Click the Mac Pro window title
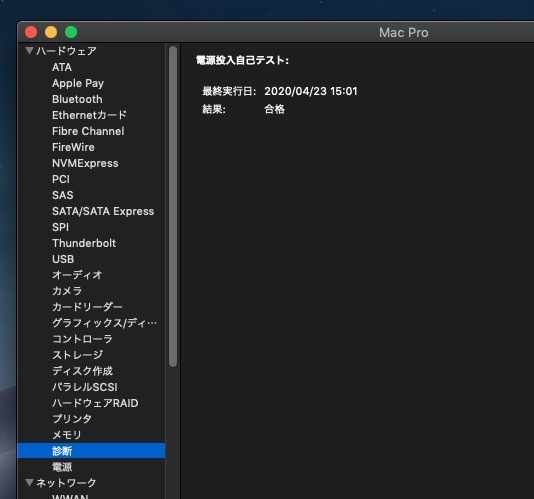 404,33
